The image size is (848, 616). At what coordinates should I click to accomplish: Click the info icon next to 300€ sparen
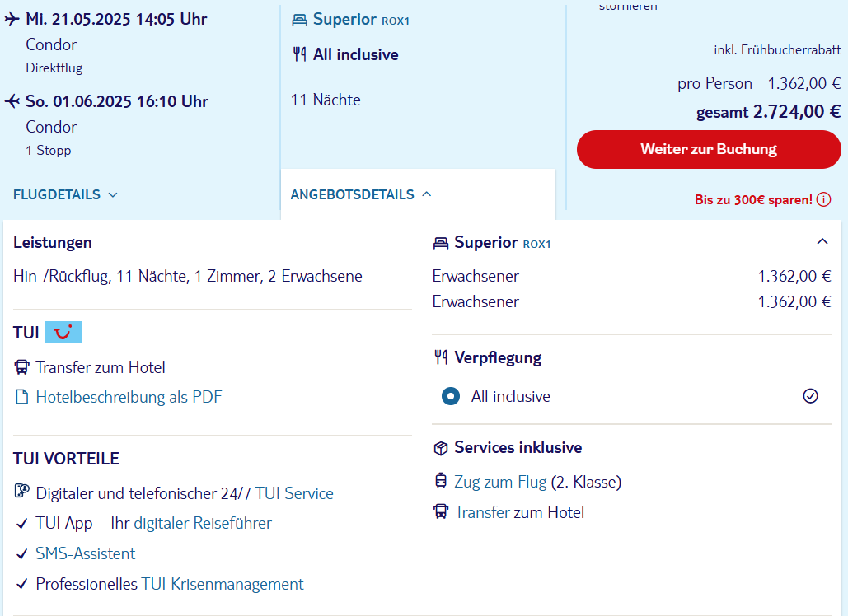point(823,199)
